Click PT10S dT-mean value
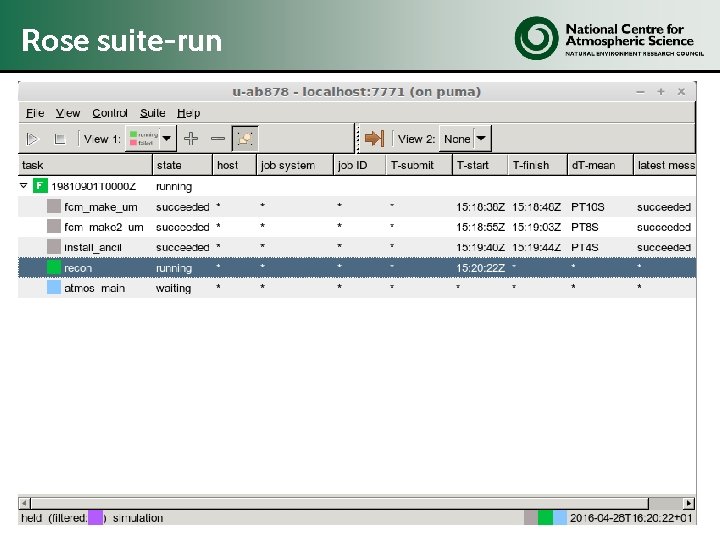 pyautogui.click(x=587, y=207)
